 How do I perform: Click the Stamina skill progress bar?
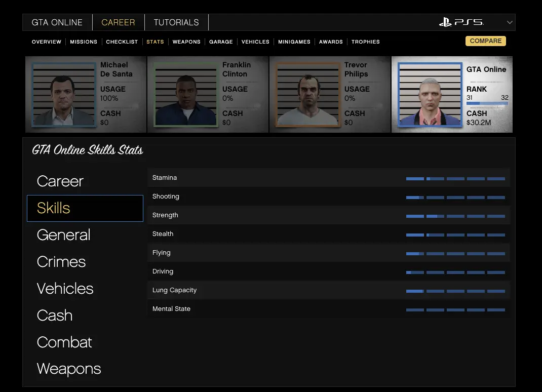455,178
